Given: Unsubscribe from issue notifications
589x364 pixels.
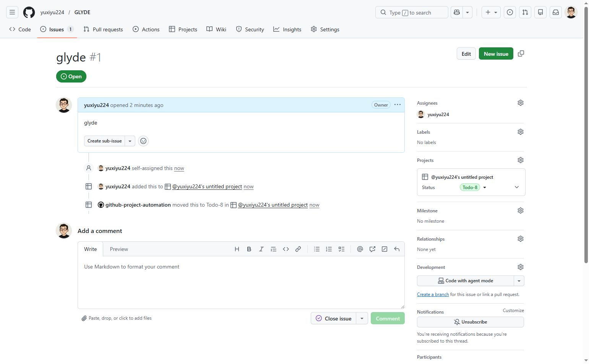Looking at the screenshot, I should click(x=471, y=322).
